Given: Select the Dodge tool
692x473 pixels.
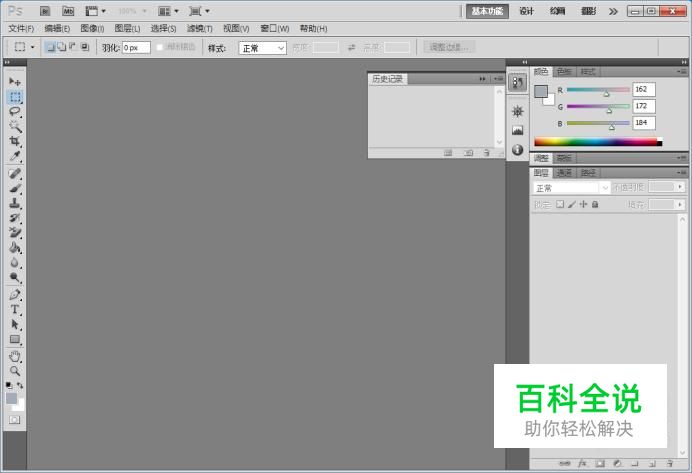Looking at the screenshot, I should (x=15, y=278).
